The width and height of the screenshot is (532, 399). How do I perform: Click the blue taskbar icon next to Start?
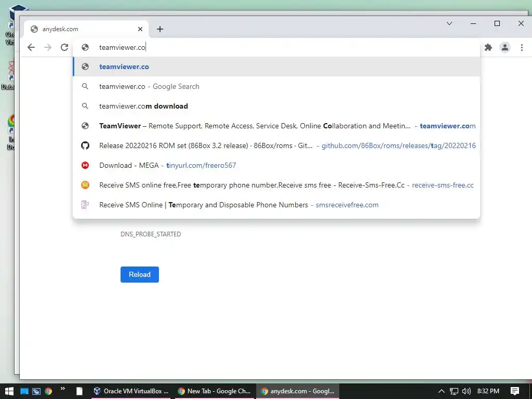(24, 391)
